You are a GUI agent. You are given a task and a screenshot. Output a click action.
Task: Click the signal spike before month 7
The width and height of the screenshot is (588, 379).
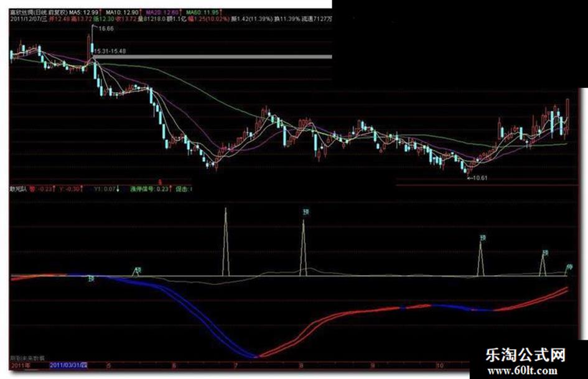tap(225, 242)
